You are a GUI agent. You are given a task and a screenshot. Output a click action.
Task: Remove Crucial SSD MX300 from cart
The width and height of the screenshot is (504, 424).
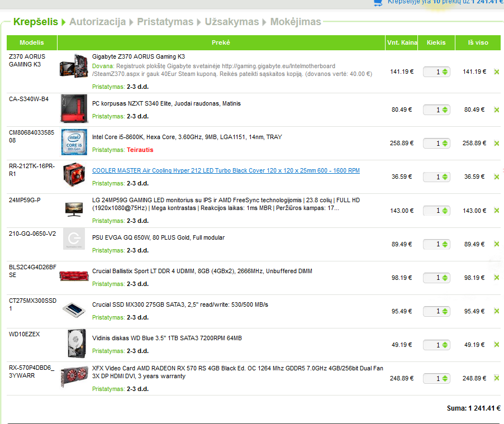pyautogui.click(x=497, y=311)
